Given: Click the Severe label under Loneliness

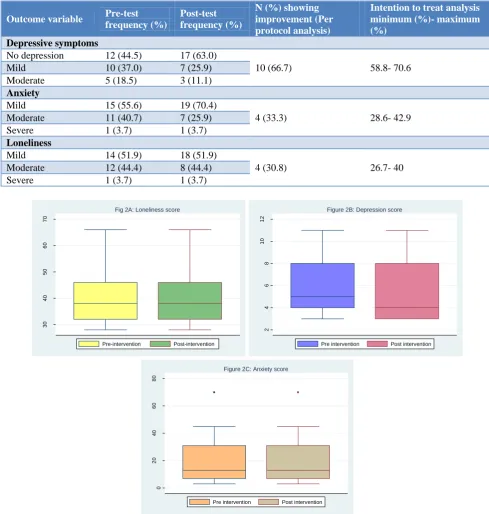Looking at the screenshot, I should pyautogui.click(x=20, y=180).
